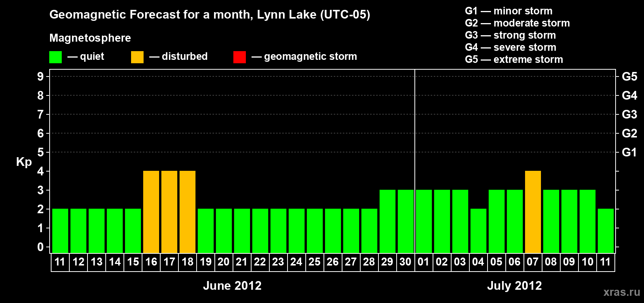This screenshot has height=303, width=644.
Task: Click the G1 label on right axis
Action: point(630,152)
